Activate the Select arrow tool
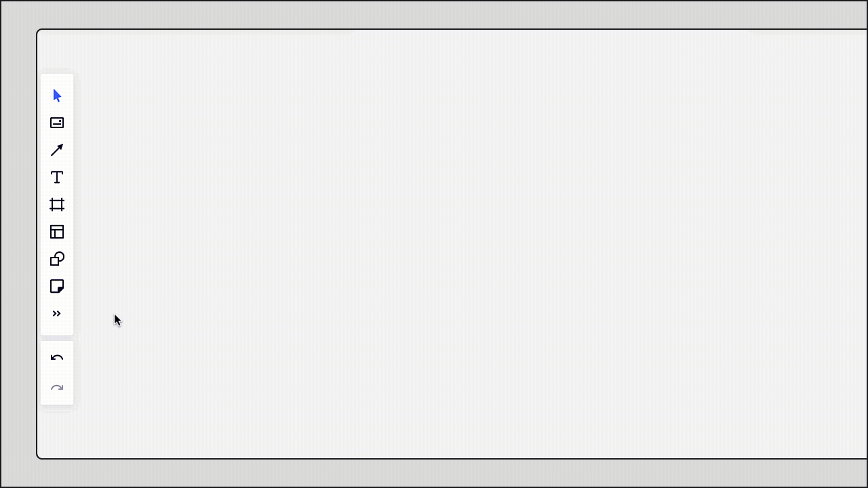Screen dimensions: 868x488 (57, 96)
